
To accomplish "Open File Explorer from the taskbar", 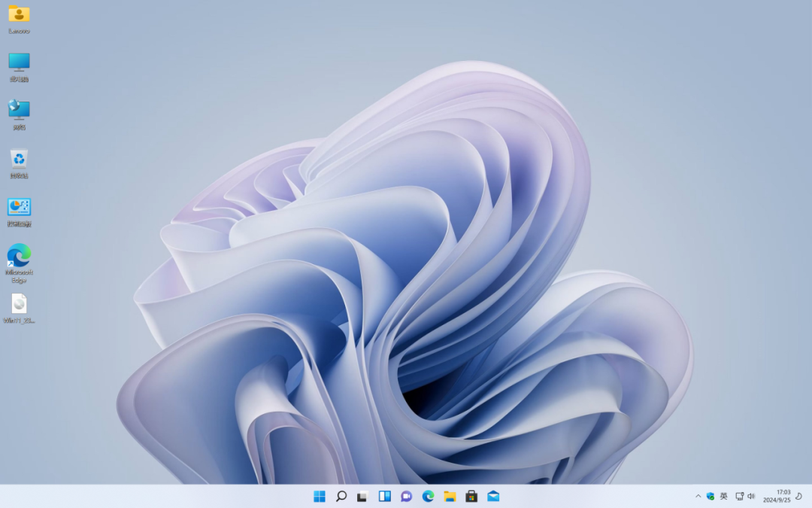I will tap(450, 497).
